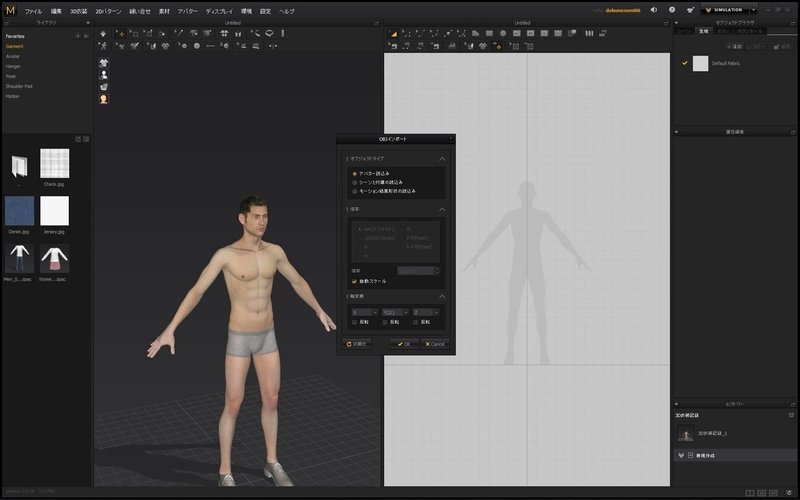
Task: Click the running-man avatar motion icon
Action: point(104,46)
